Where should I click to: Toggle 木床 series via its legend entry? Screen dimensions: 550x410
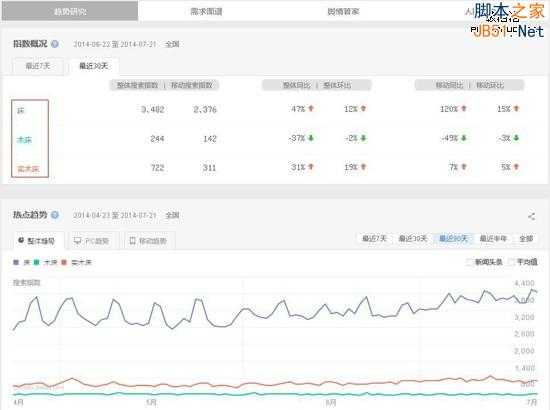[x=46, y=262]
